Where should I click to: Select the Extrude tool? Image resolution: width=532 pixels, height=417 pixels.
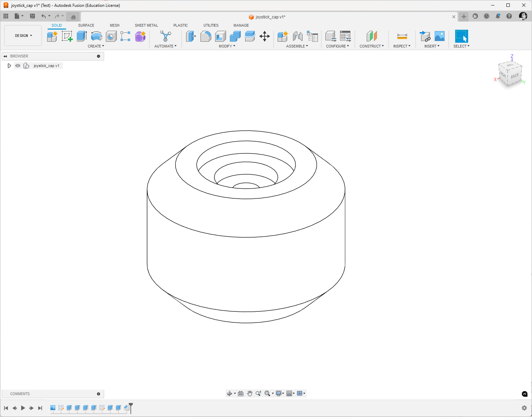pyautogui.click(x=82, y=36)
